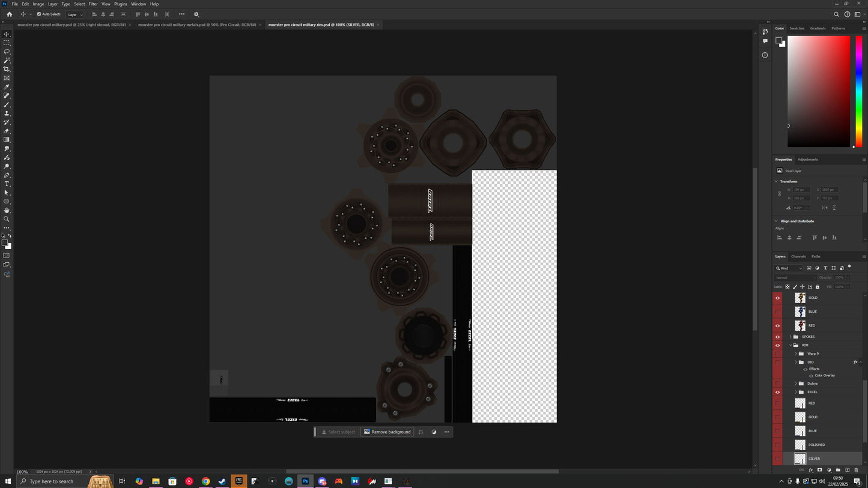The height and width of the screenshot is (488, 868).
Task: Select the Lasso tool
Action: (x=7, y=52)
